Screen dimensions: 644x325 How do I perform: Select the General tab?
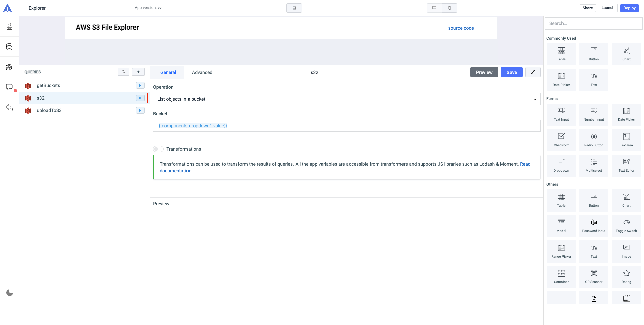168,72
